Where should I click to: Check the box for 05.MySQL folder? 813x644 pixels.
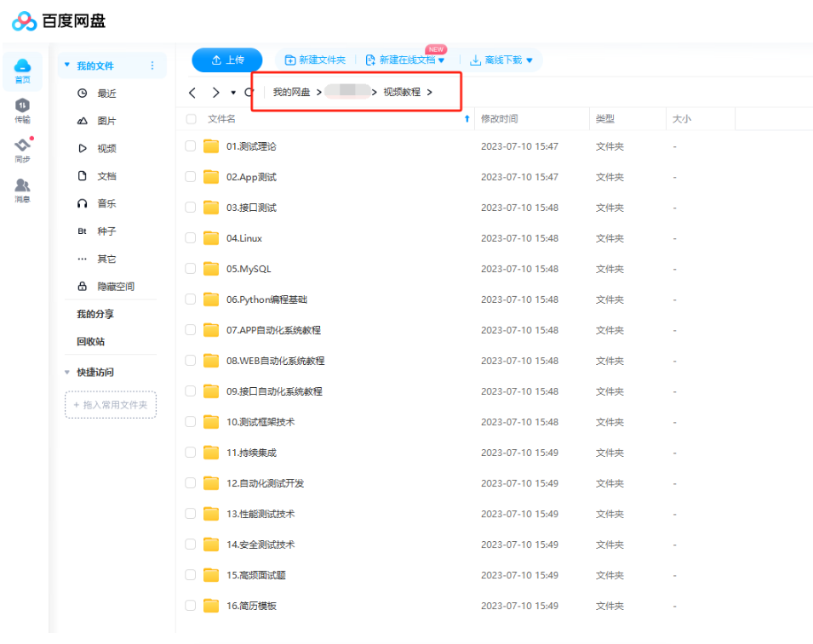pos(189,269)
